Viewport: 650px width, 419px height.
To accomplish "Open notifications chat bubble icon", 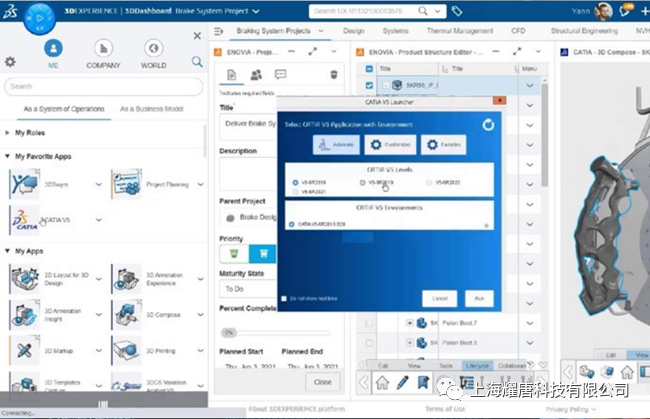I will (625, 11).
